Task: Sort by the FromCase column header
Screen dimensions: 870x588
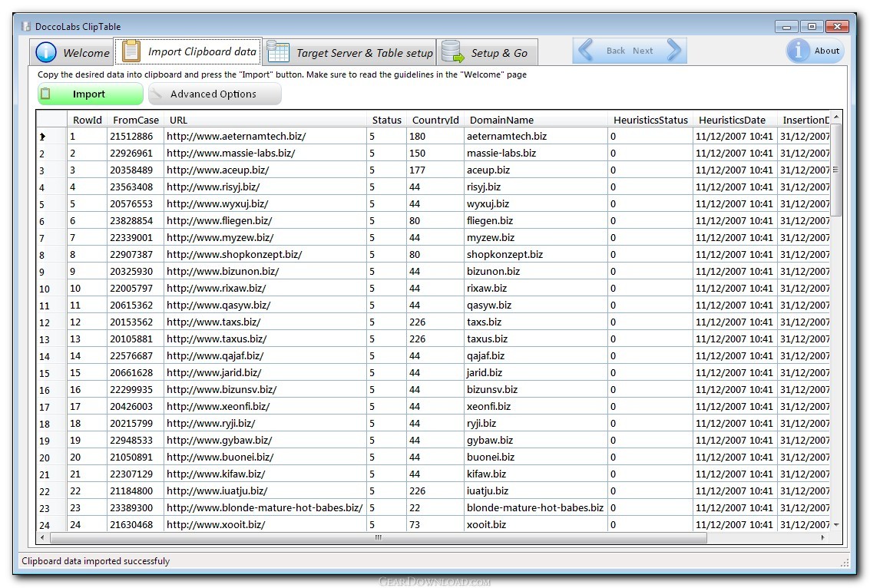Action: point(135,120)
